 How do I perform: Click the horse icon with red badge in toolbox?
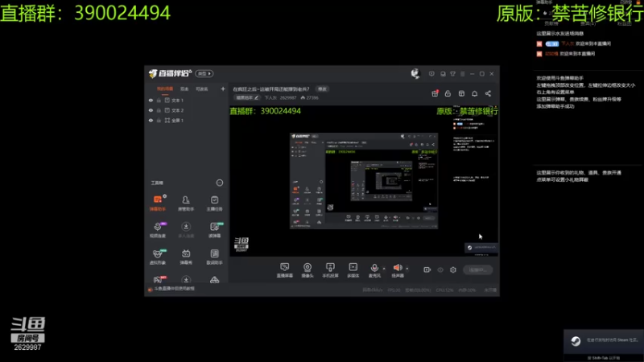159,279
